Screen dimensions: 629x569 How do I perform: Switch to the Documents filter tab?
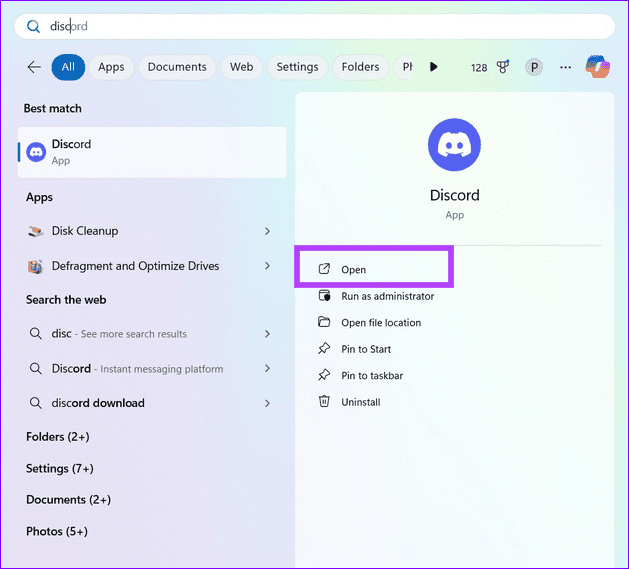coord(177,67)
